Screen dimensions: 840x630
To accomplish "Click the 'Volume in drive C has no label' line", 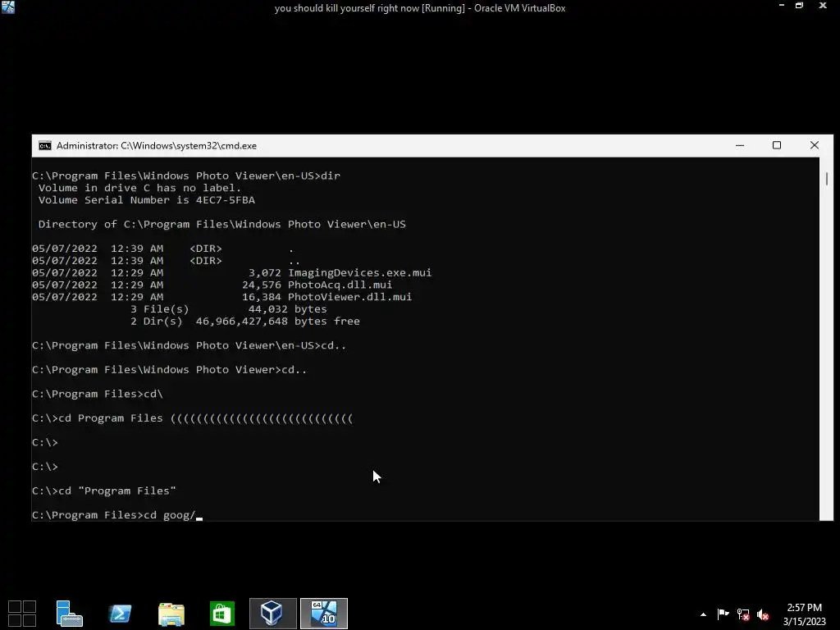I will coord(139,188).
